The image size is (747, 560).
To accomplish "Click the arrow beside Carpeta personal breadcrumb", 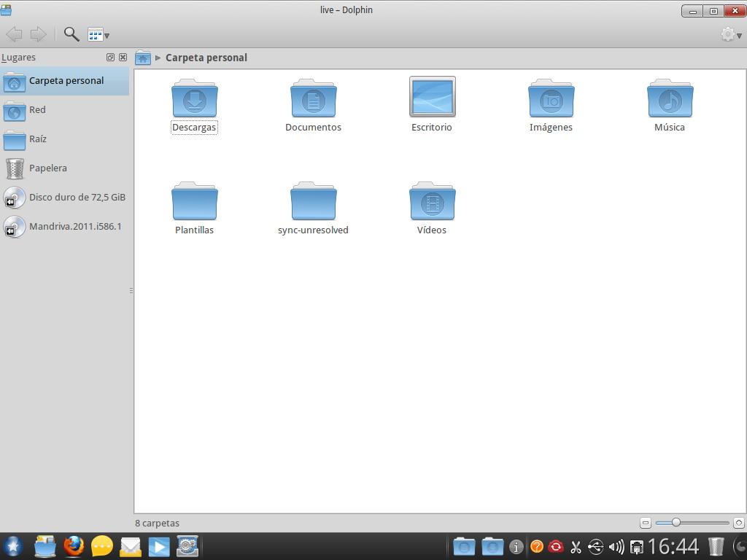I will (158, 58).
